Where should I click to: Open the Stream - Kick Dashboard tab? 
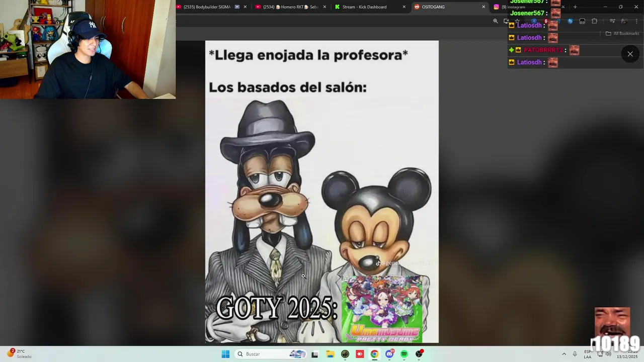coord(370,7)
